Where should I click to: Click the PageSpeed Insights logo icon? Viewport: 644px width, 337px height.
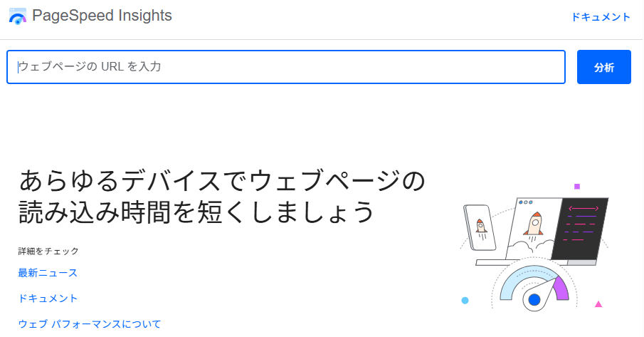[x=17, y=16]
